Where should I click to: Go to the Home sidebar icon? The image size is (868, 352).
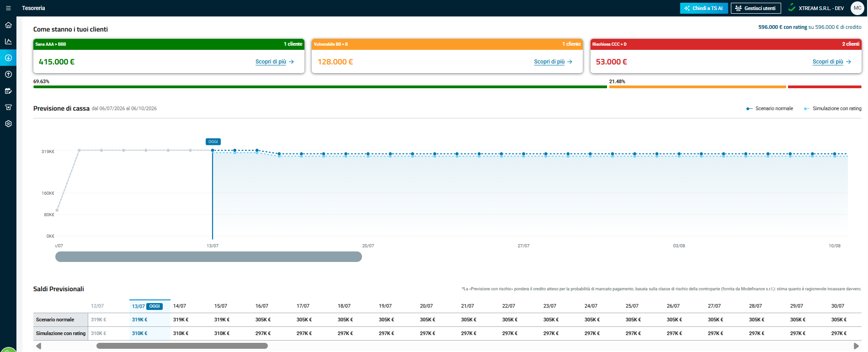click(x=8, y=25)
